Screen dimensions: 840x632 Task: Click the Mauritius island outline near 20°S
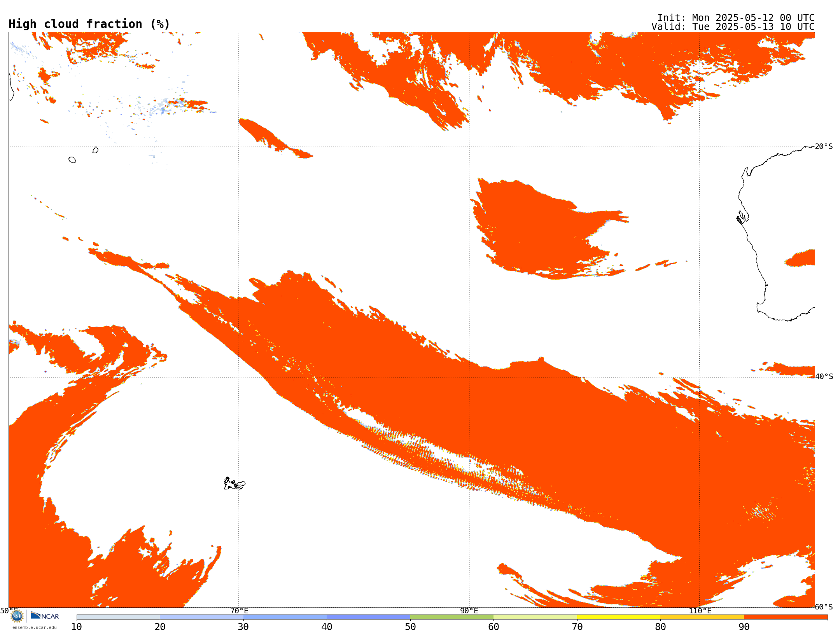(95, 150)
